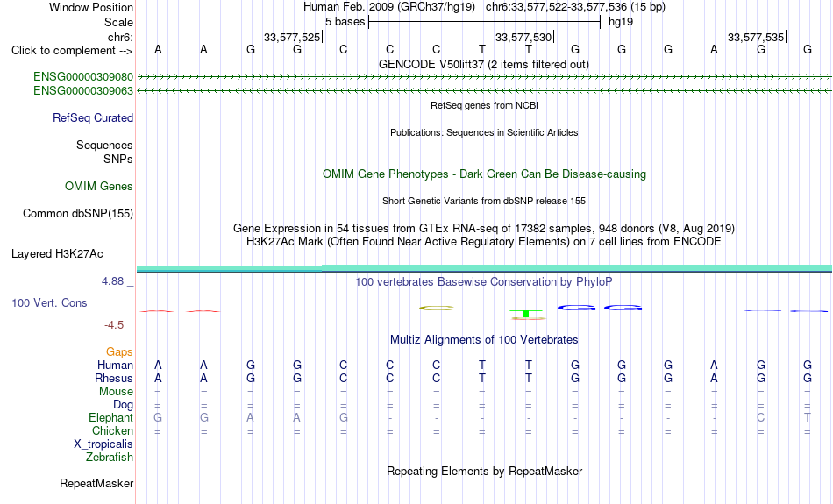Click the Sequences track label

pos(104,145)
